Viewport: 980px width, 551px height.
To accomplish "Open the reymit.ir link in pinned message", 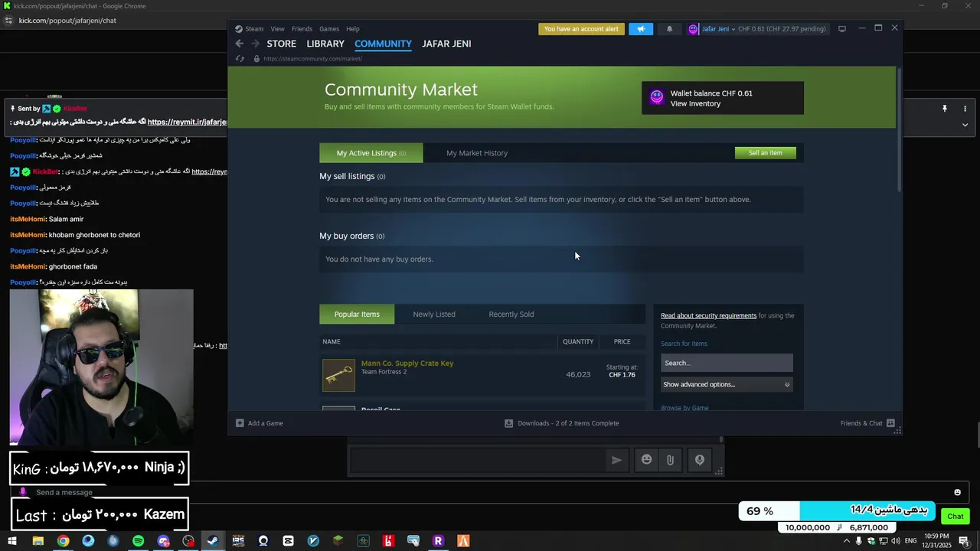I will (188, 122).
